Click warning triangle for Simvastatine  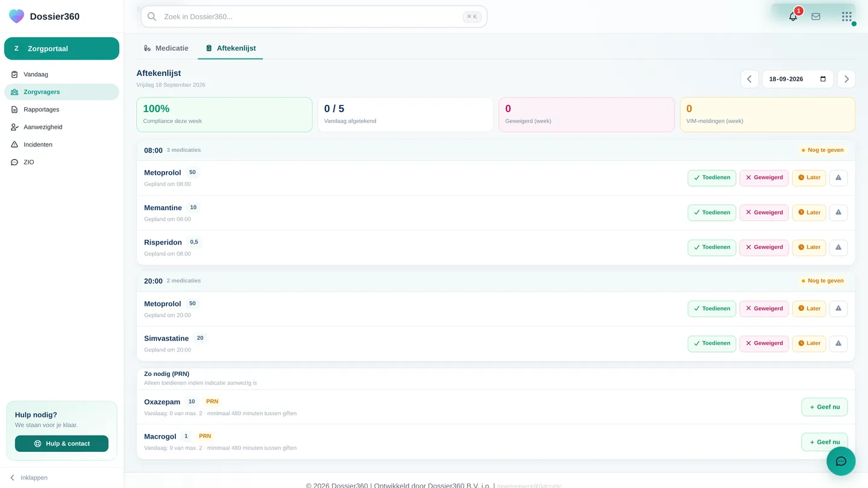pyautogui.click(x=838, y=343)
